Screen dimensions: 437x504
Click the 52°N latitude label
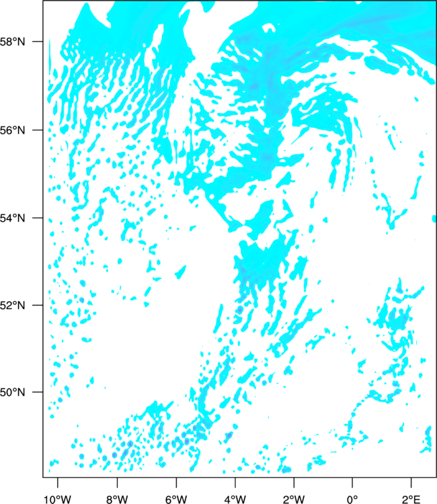coord(12,305)
